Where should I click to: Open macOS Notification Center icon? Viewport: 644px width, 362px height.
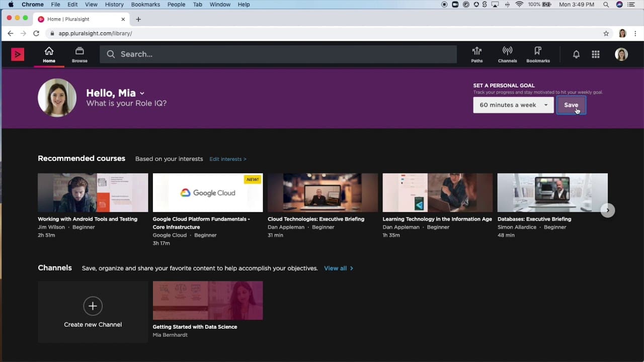coord(632,5)
